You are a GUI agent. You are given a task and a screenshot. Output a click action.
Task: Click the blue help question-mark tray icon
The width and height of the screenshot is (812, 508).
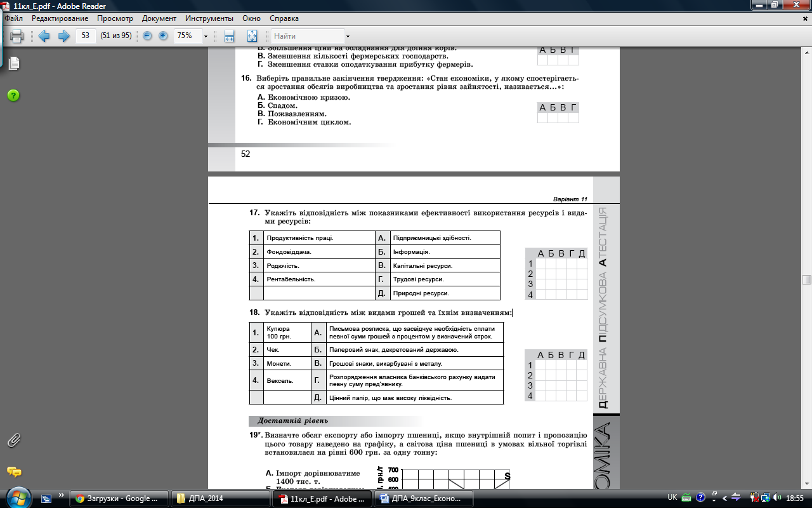(x=701, y=498)
